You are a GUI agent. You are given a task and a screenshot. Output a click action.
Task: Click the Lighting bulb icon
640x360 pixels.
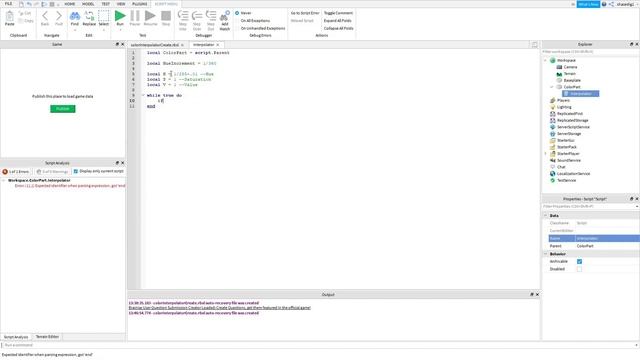click(x=553, y=107)
